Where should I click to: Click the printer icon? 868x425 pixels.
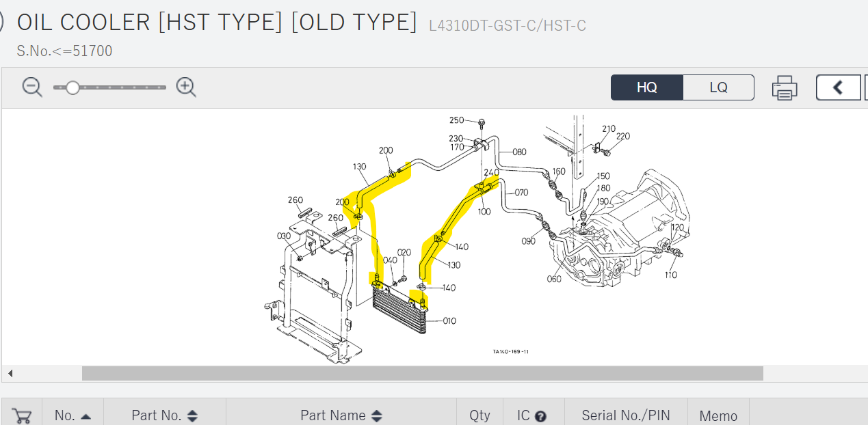tap(785, 88)
